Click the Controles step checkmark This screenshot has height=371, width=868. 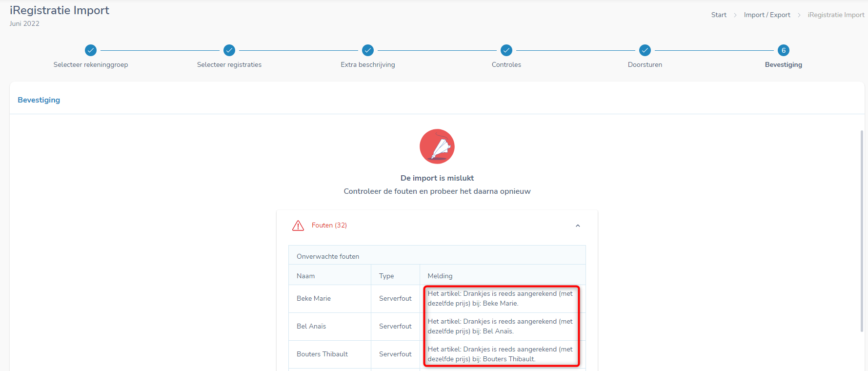click(506, 50)
